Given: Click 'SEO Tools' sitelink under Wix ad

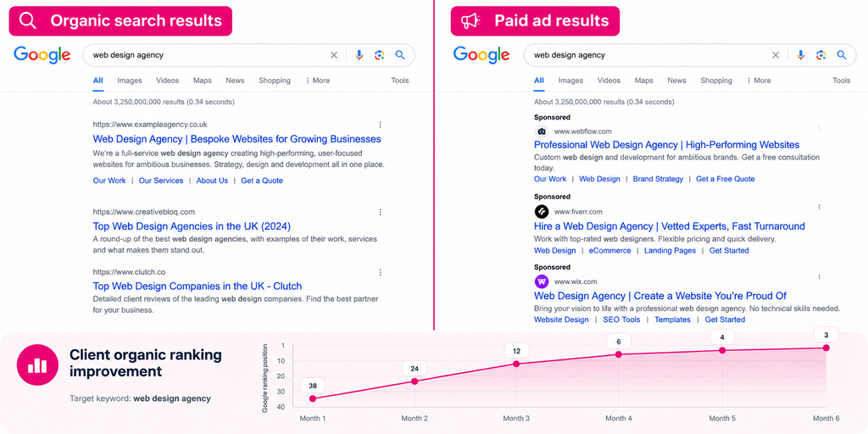Looking at the screenshot, I should click(x=621, y=320).
